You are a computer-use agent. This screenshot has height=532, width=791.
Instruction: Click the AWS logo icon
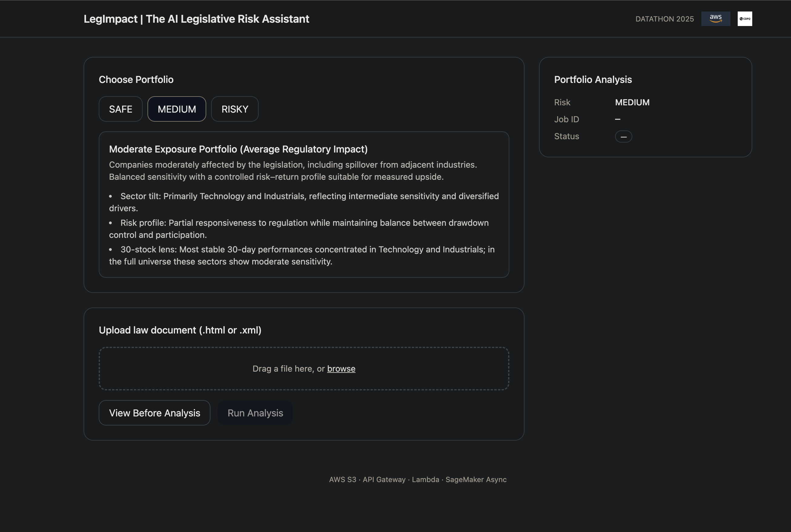pos(716,19)
